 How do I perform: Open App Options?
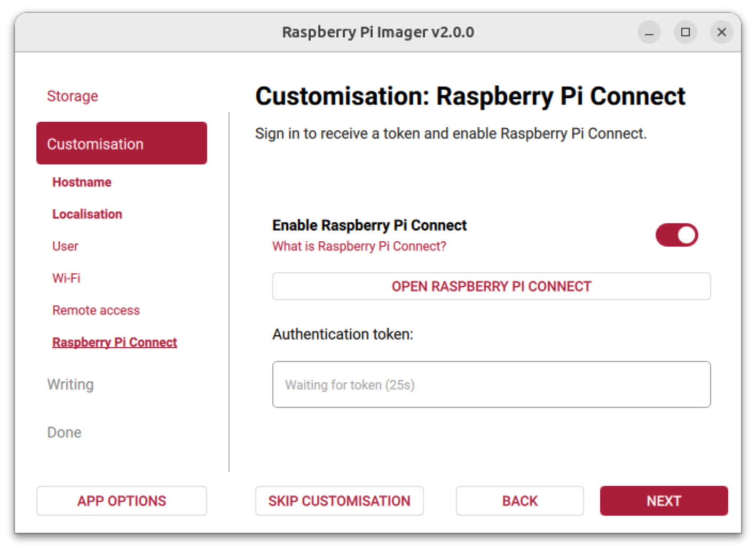coord(122,501)
